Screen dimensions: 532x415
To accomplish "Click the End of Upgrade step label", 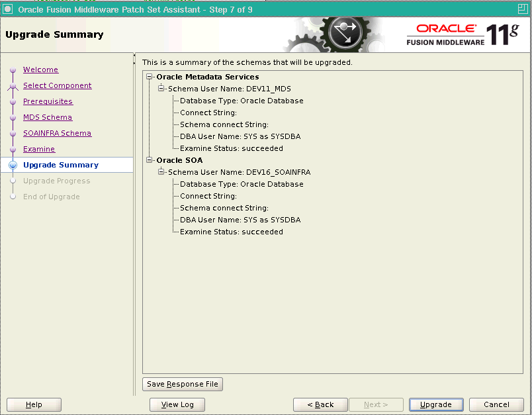I will pyautogui.click(x=52, y=197).
